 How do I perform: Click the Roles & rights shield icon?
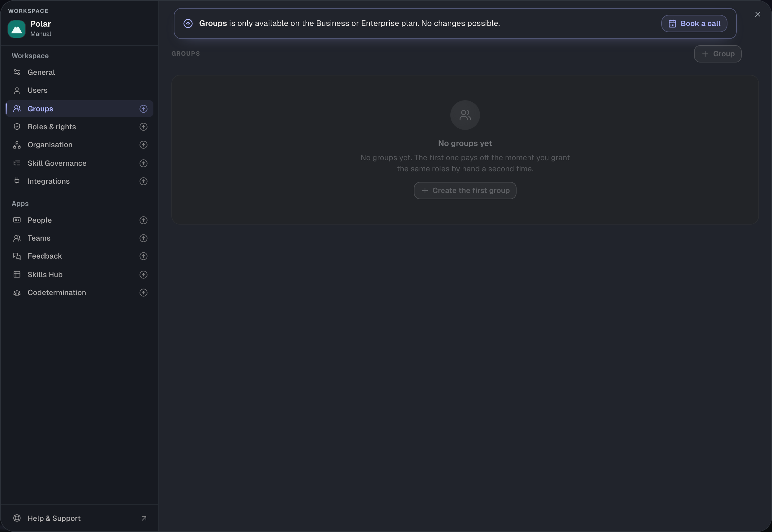tap(17, 127)
